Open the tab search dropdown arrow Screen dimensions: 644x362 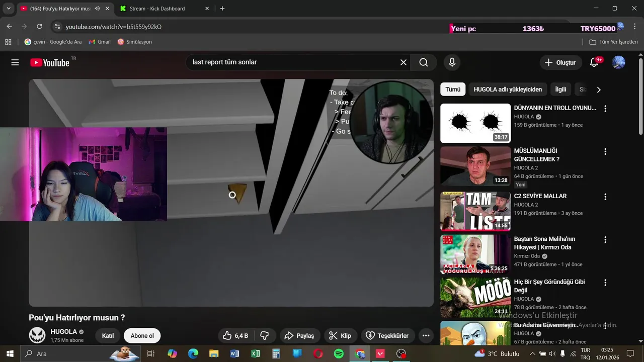9,9
